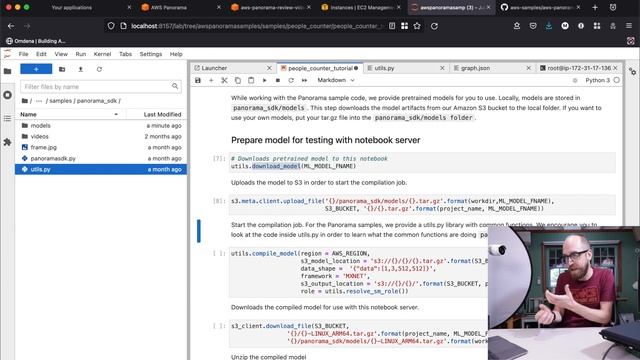Close the utils.py tab

coord(442,68)
